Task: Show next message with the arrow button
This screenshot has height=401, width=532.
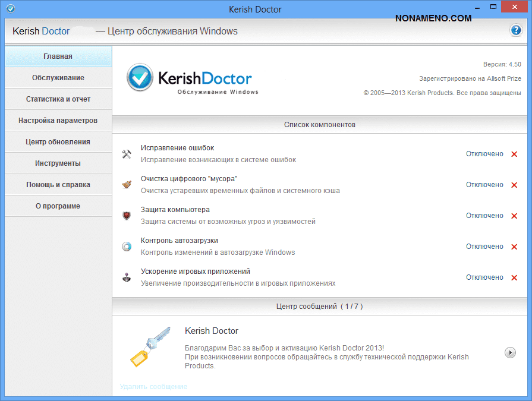Action: 510,352
